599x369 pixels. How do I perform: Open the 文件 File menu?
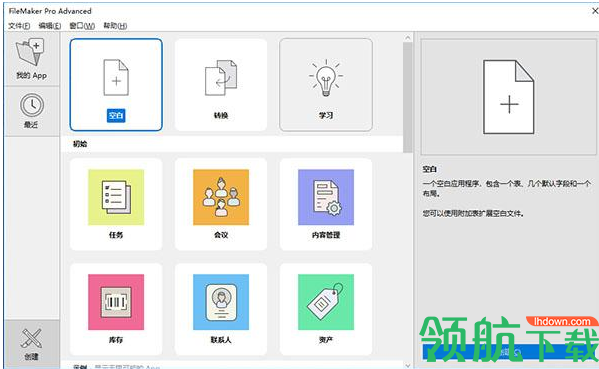[19, 26]
